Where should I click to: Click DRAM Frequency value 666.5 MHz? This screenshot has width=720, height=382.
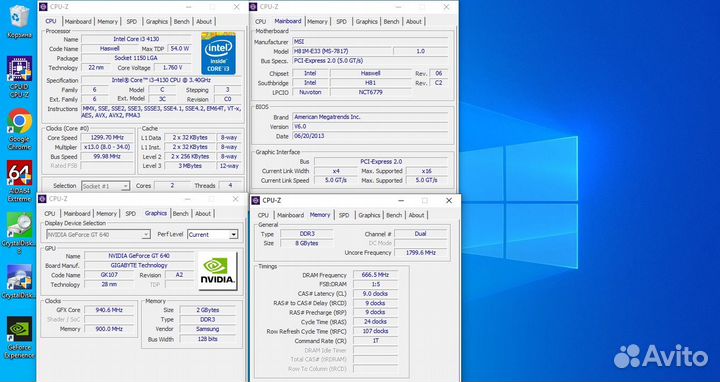(x=375, y=275)
